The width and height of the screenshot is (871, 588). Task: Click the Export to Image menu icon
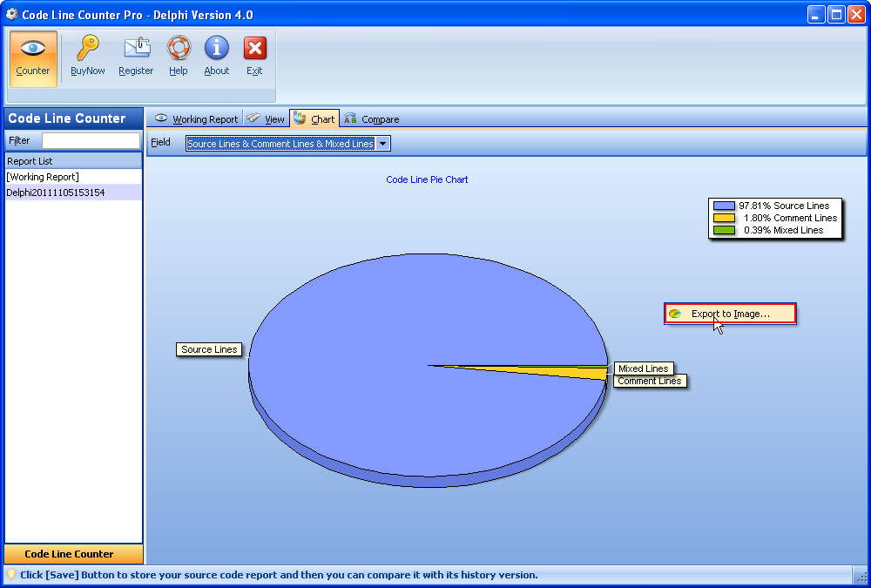click(x=675, y=314)
